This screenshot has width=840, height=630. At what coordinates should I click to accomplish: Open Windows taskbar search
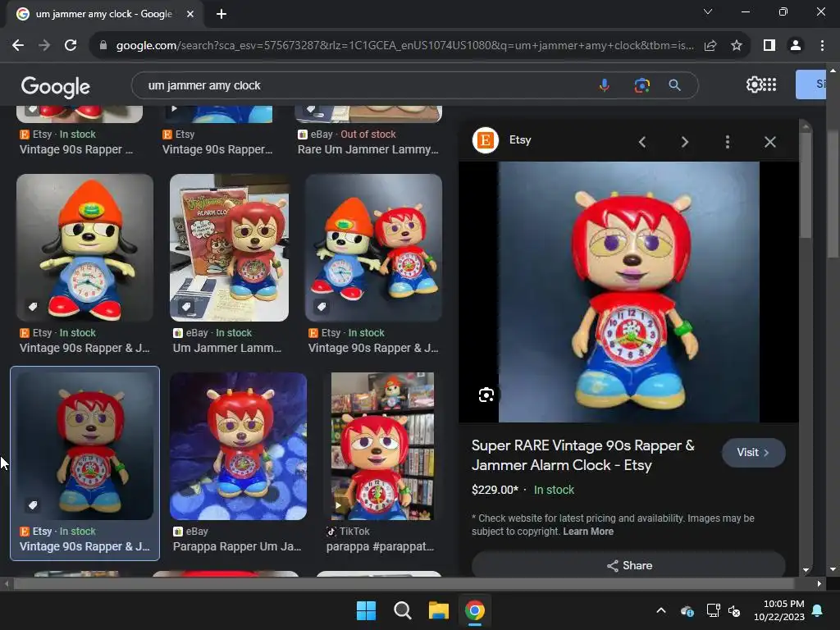click(x=402, y=610)
